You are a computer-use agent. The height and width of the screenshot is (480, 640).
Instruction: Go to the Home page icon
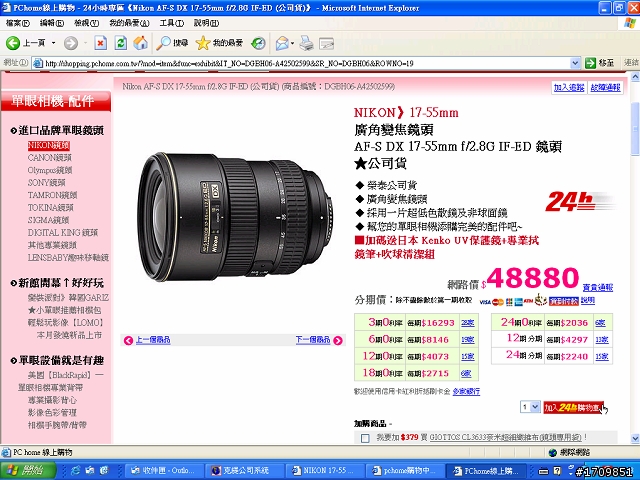click(x=140, y=42)
